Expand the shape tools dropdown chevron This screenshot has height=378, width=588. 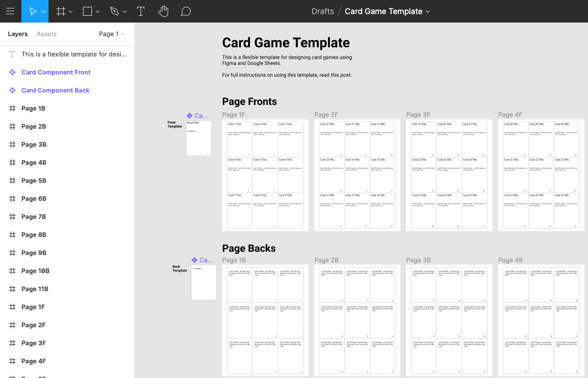pos(98,12)
